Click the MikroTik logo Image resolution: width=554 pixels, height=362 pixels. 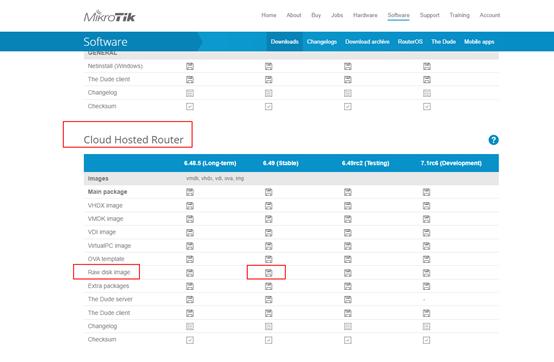pyautogui.click(x=109, y=16)
